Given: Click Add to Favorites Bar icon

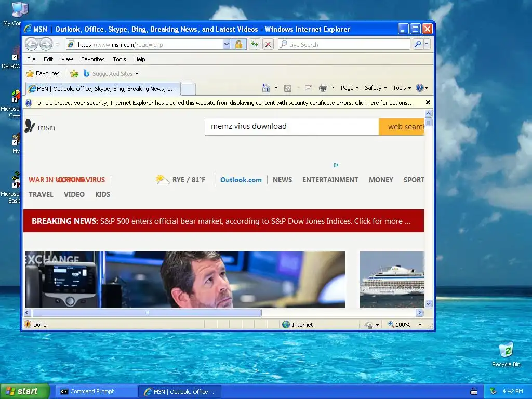Looking at the screenshot, I should pos(74,74).
